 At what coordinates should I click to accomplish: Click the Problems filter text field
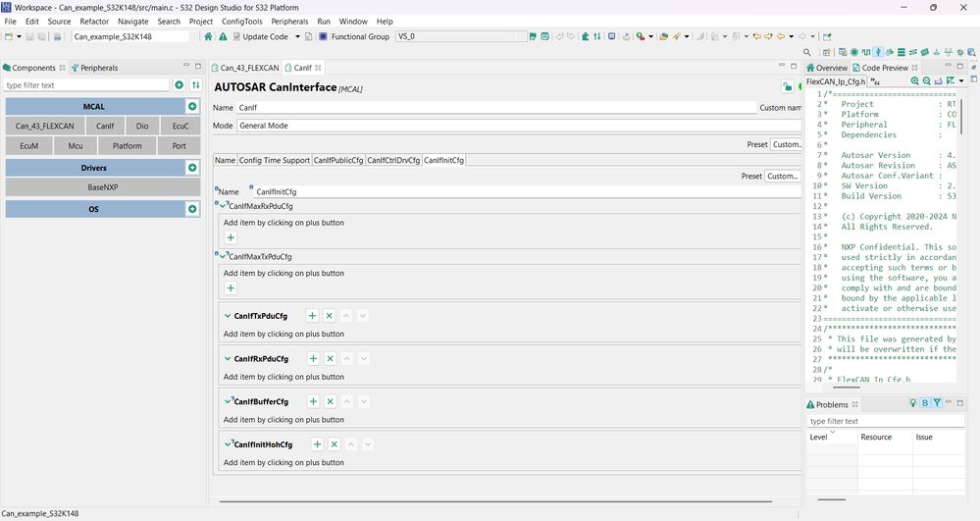coord(886,421)
